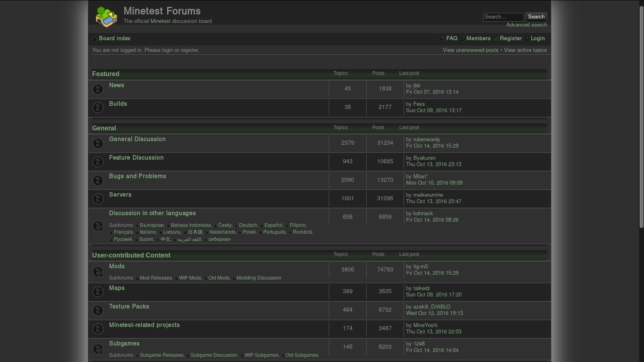Open the Polski subforum
644x362 pixels.
249,232
